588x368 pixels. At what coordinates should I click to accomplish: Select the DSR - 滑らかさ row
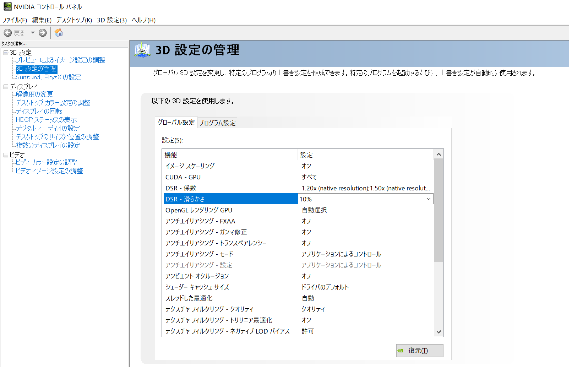[231, 199]
